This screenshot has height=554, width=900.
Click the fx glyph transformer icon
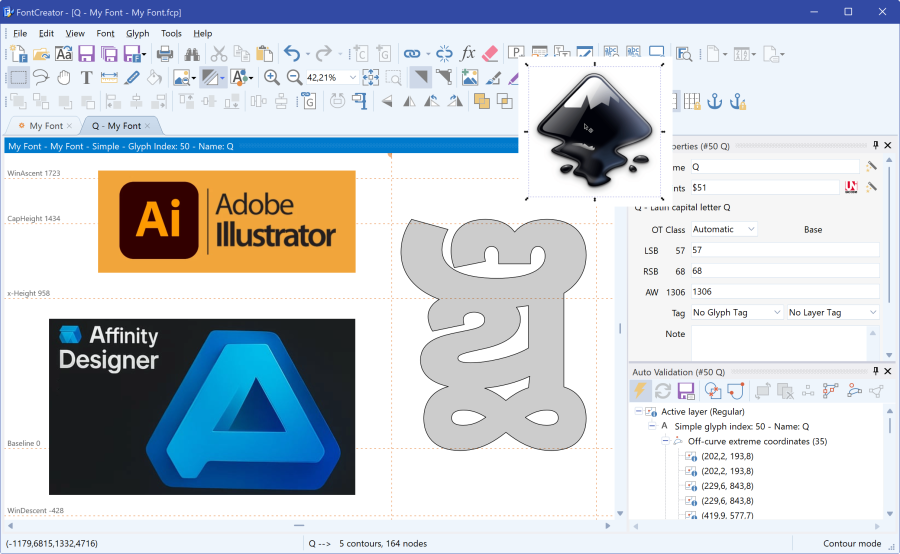pyautogui.click(x=467, y=53)
